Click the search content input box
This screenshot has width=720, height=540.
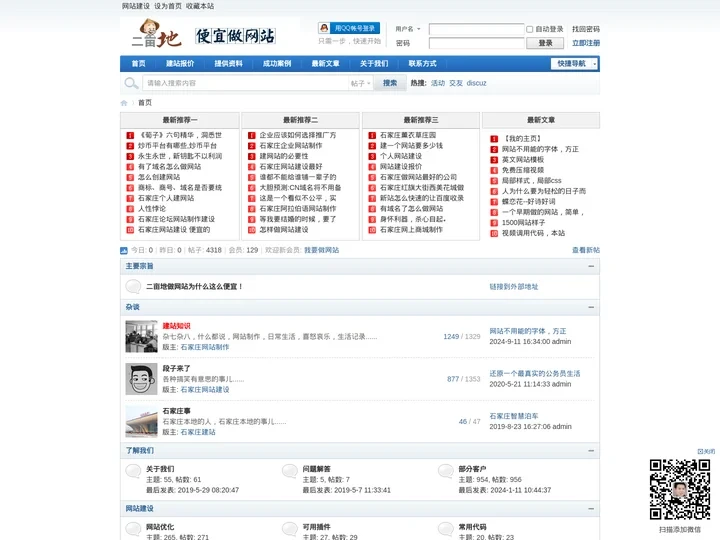click(246, 83)
